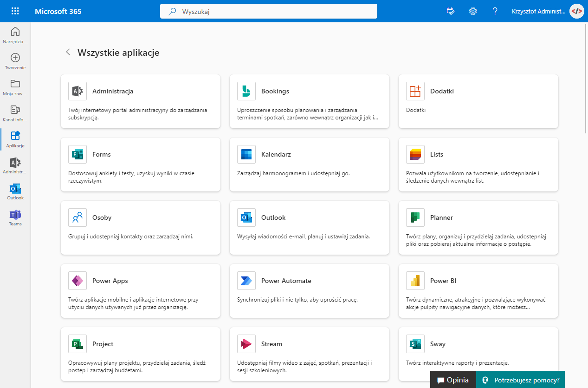Click the Sway app icon
The height and width of the screenshot is (388, 588).
tap(415, 344)
